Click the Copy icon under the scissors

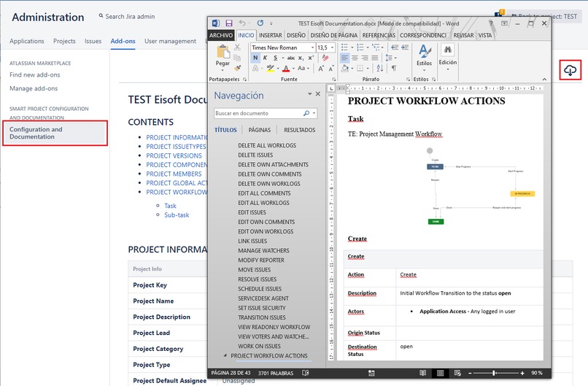tap(237, 58)
